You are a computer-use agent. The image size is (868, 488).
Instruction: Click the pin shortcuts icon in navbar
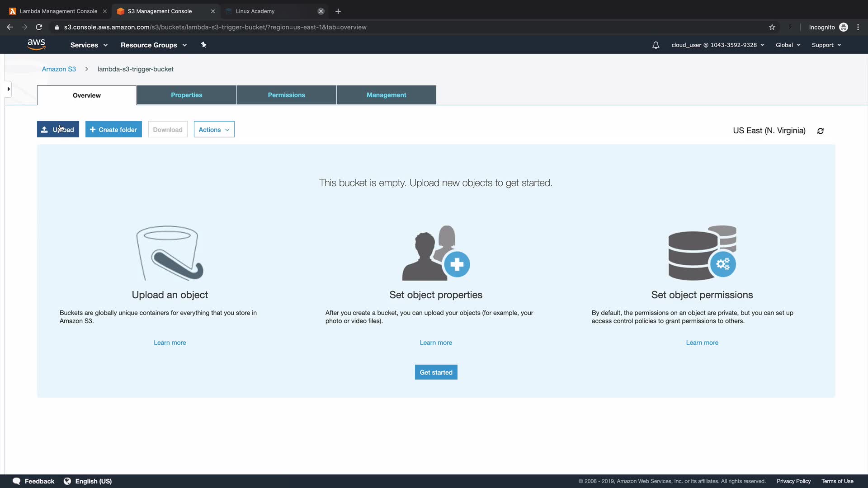203,45
